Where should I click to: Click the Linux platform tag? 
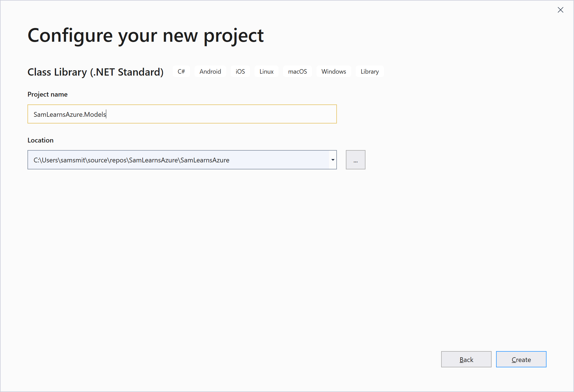(266, 71)
